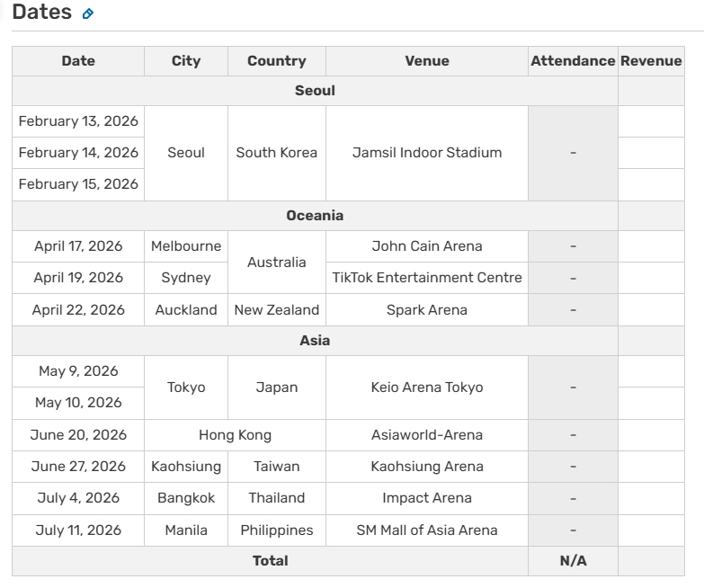The width and height of the screenshot is (704, 588).
Task: Click the Taiwan country cell
Action: click(x=277, y=467)
